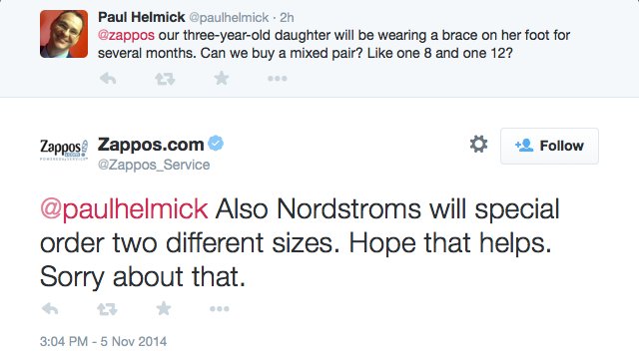Open more options on Paul Helmick's tweet
639x364 pixels.
[x=278, y=79]
